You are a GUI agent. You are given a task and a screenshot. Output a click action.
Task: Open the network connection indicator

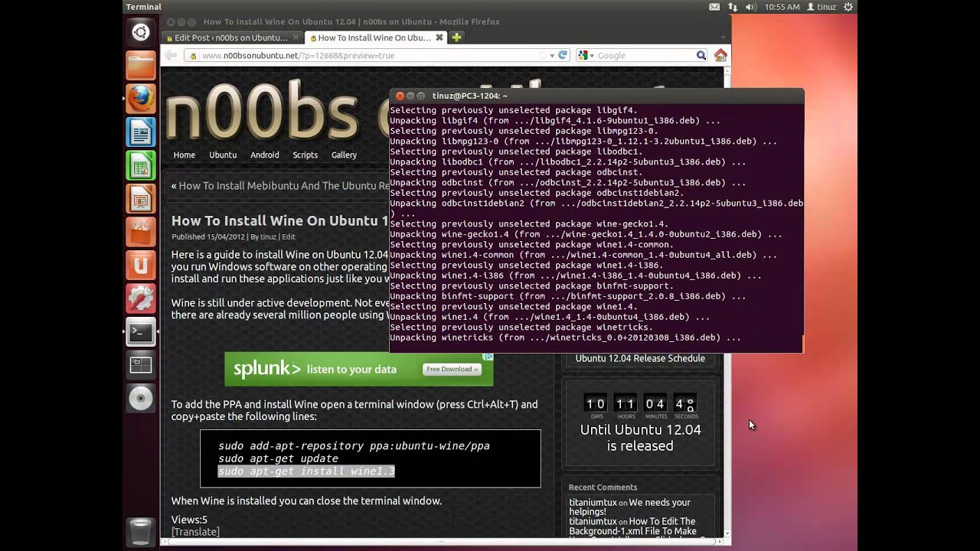pyautogui.click(x=733, y=7)
